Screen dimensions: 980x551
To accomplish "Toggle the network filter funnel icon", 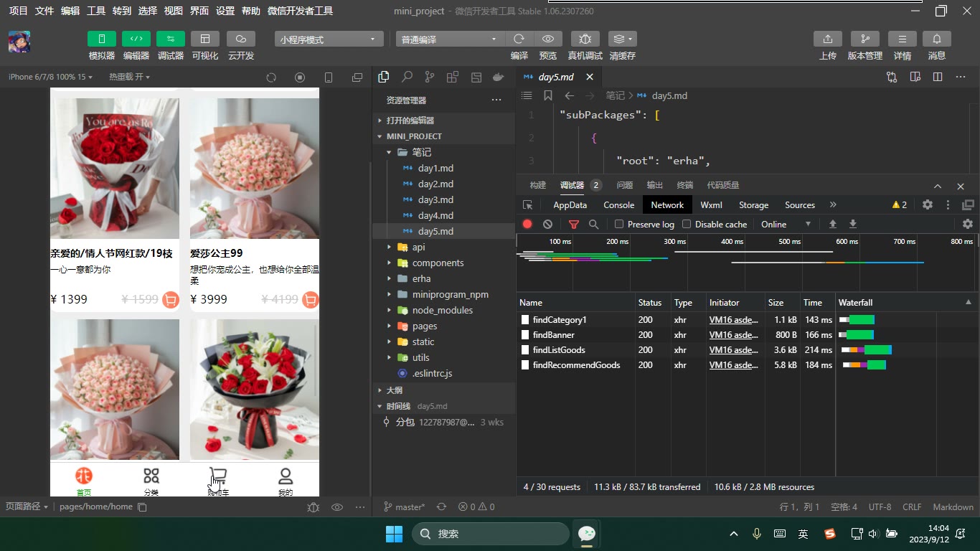I will pos(574,225).
